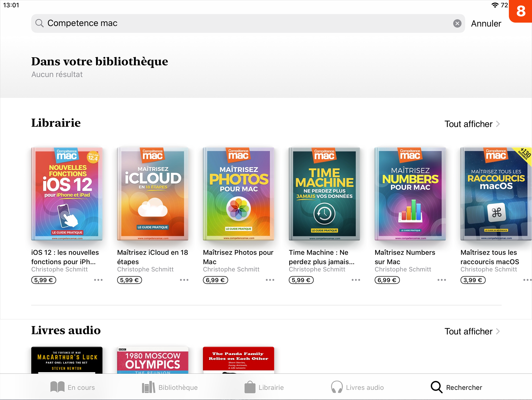Screen dimensions: 532x400
Task: Clear the search field text
Action: click(x=457, y=23)
